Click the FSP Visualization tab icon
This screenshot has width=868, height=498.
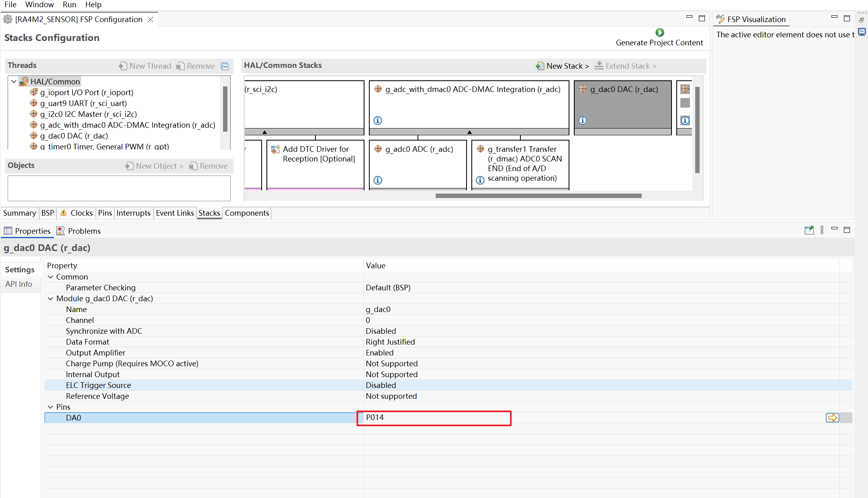pyautogui.click(x=720, y=19)
